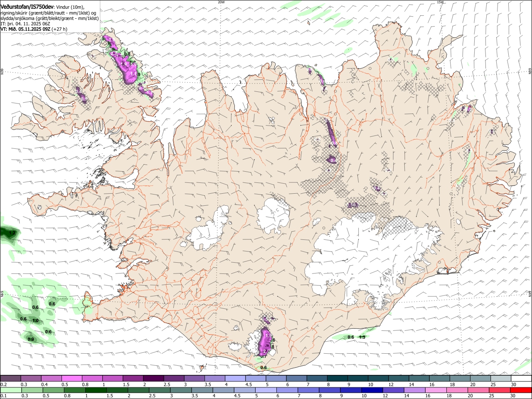Select the upper legend swatch starting at 1.5
Image resolution: width=532 pixels, height=399 pixels.
[133, 378]
